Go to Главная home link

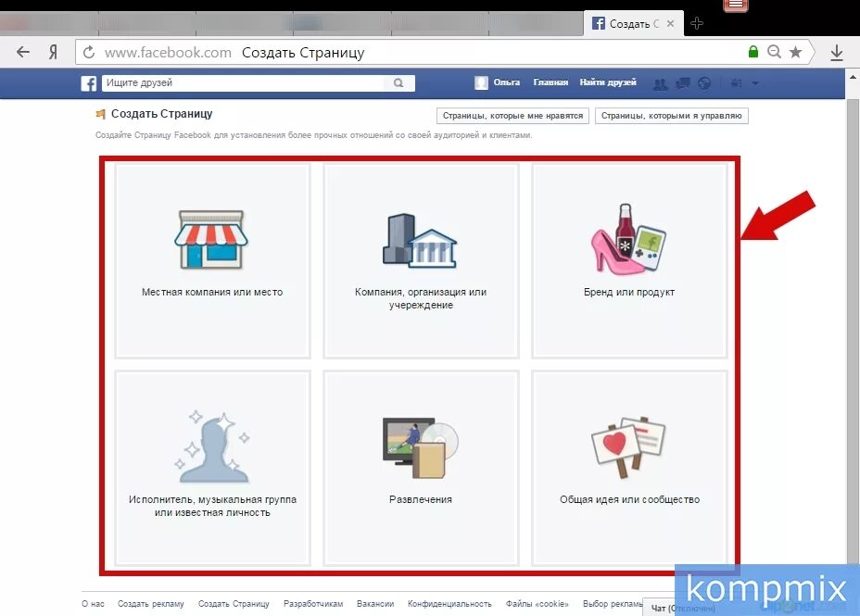550,82
